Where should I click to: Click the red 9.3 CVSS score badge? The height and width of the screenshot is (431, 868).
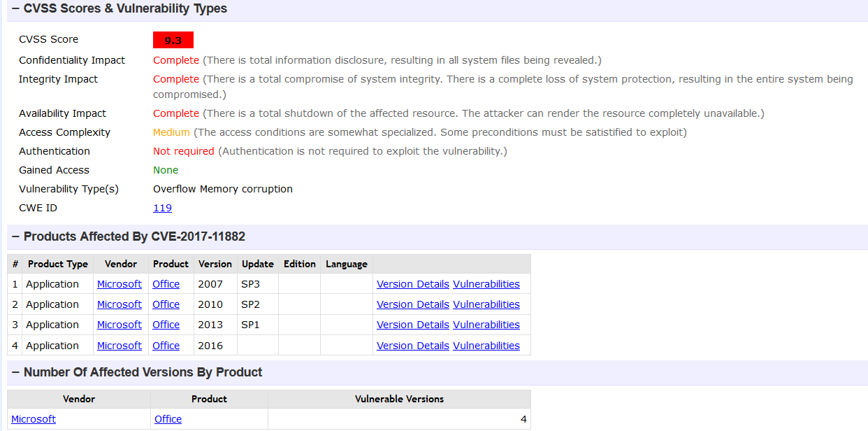pyautogui.click(x=173, y=40)
